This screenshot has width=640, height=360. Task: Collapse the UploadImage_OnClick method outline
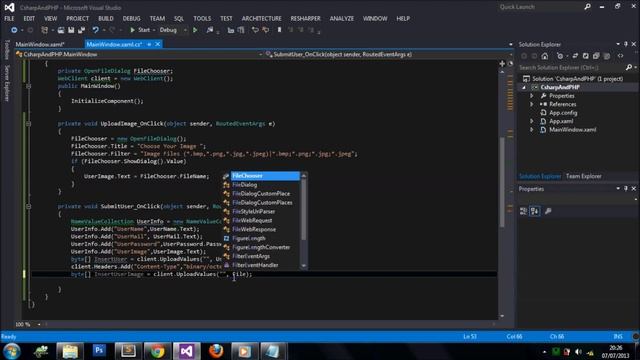click(28, 124)
